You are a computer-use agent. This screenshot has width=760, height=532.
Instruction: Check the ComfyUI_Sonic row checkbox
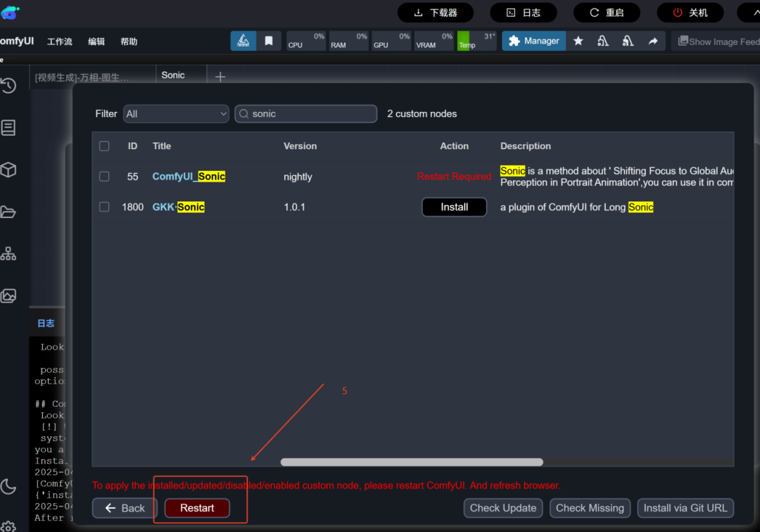click(x=104, y=177)
